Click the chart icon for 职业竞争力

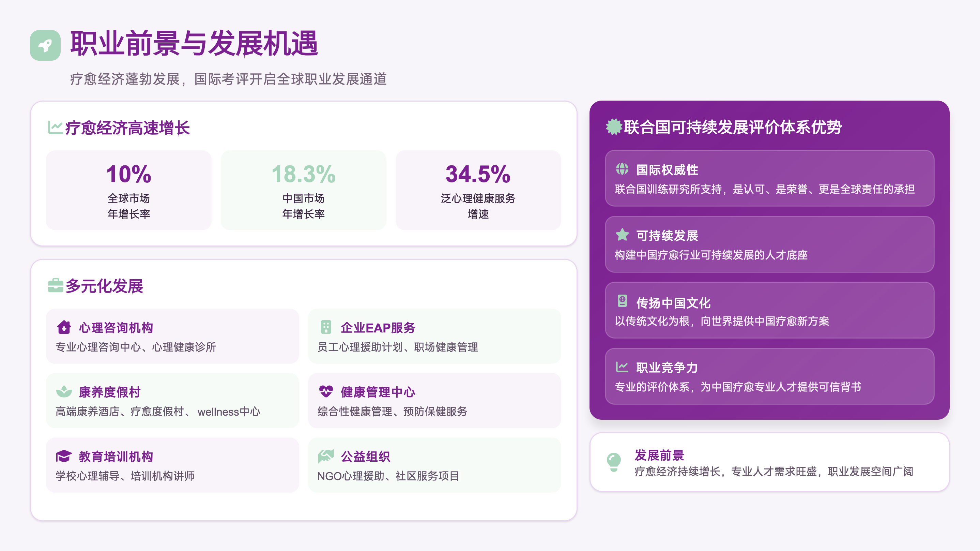coord(622,367)
